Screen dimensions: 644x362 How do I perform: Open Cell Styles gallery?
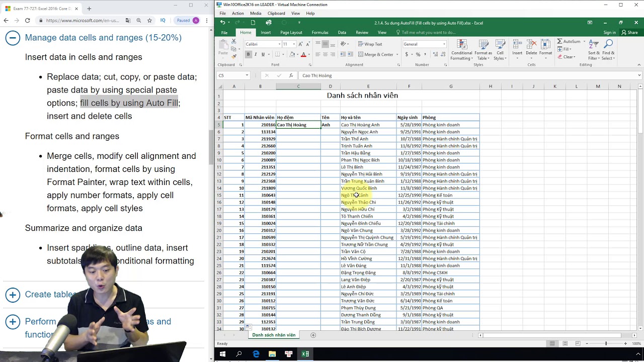coord(500,50)
